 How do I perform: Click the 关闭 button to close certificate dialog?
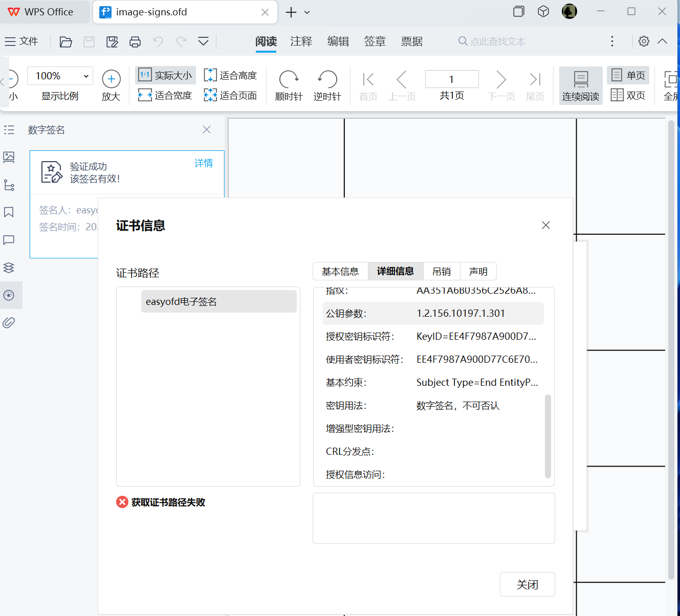528,584
